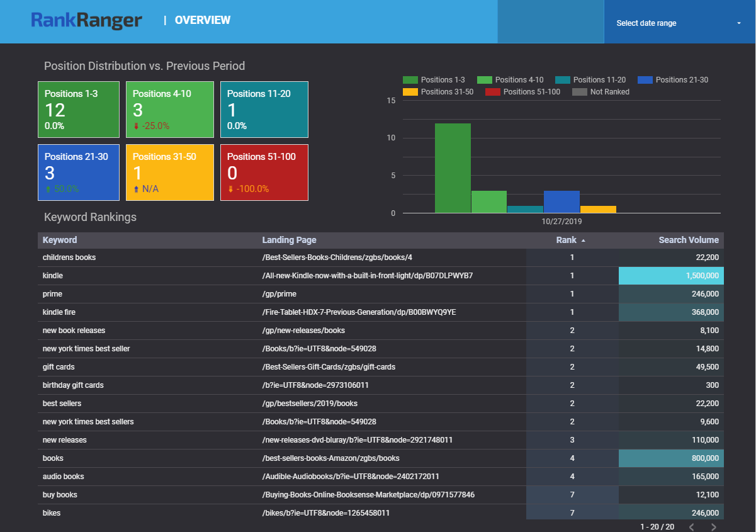Click the date range dropdown caret
The image size is (756, 532).
pos(738,23)
